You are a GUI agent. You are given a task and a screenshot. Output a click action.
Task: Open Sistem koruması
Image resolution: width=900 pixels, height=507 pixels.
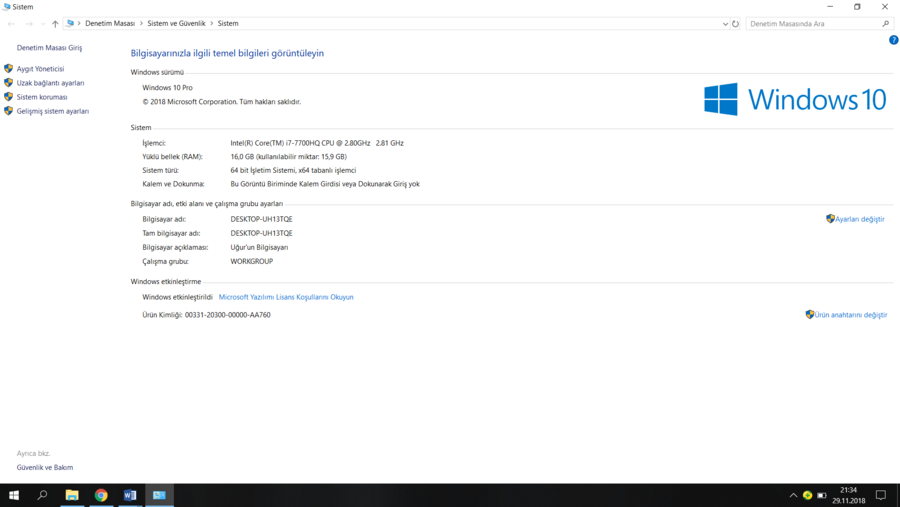click(42, 97)
